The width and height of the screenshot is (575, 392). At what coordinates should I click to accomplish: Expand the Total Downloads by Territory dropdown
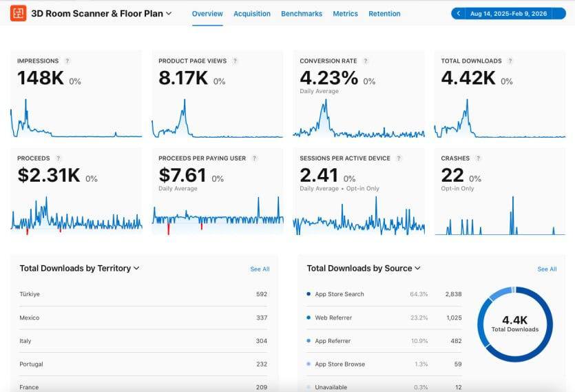tap(136, 269)
